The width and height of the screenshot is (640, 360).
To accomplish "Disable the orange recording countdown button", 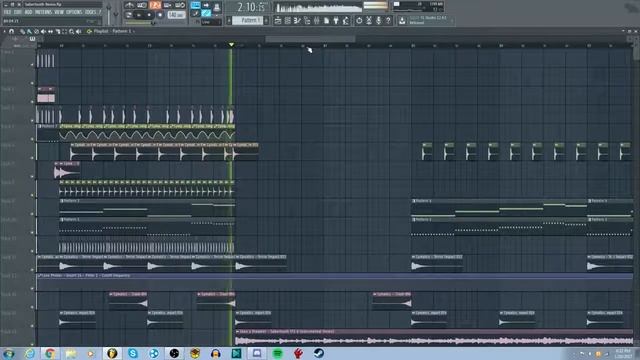I will [x=155, y=5].
